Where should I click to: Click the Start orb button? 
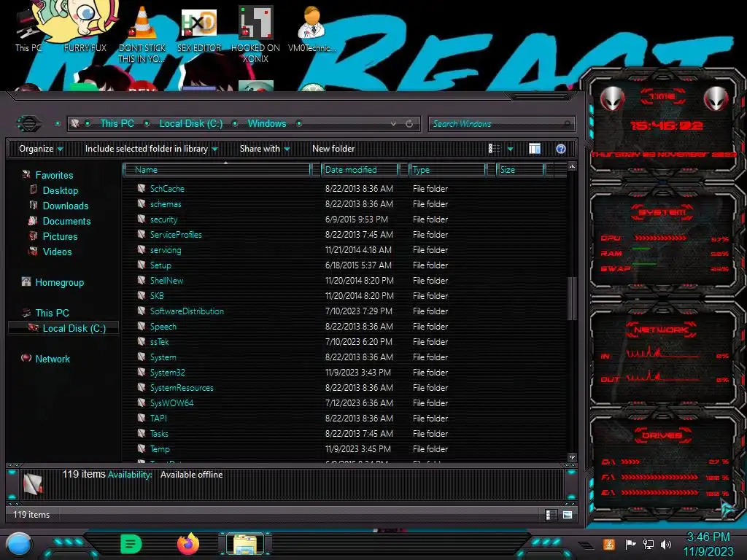point(19,545)
